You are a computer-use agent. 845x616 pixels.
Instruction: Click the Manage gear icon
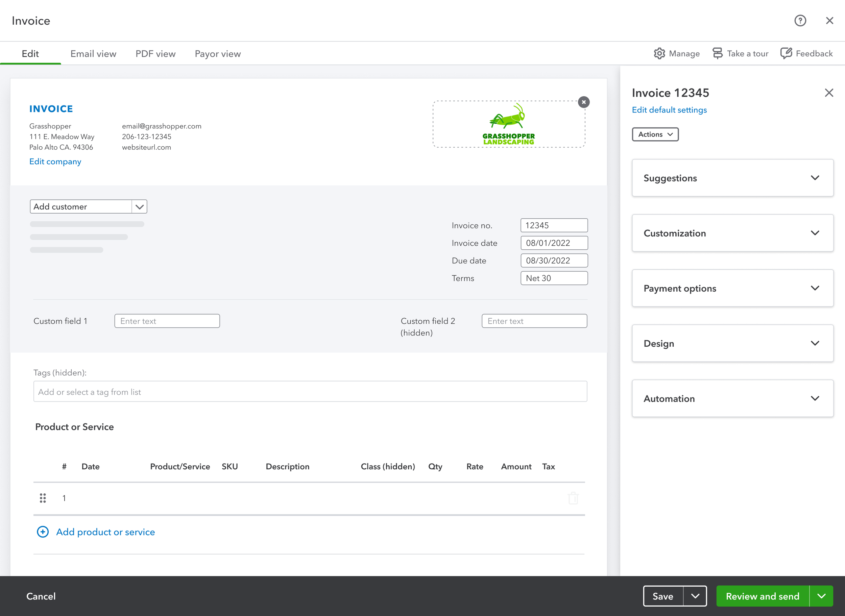(659, 54)
